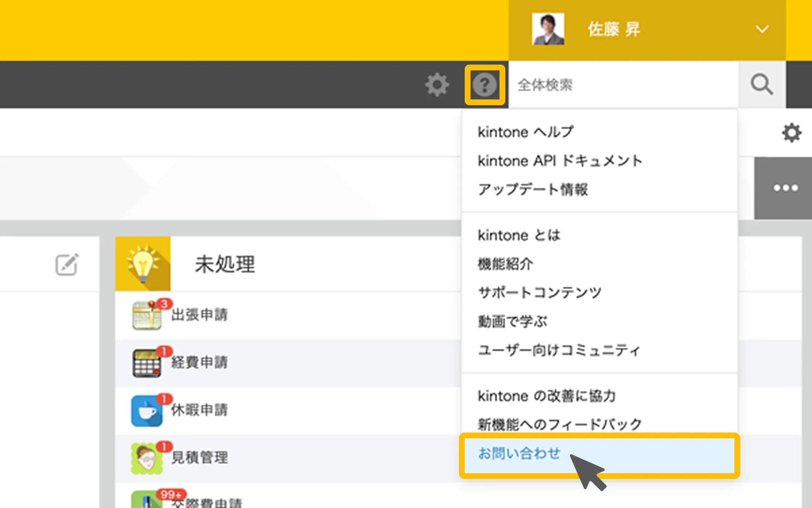Open アップデート情報 menu entry

tap(533, 189)
